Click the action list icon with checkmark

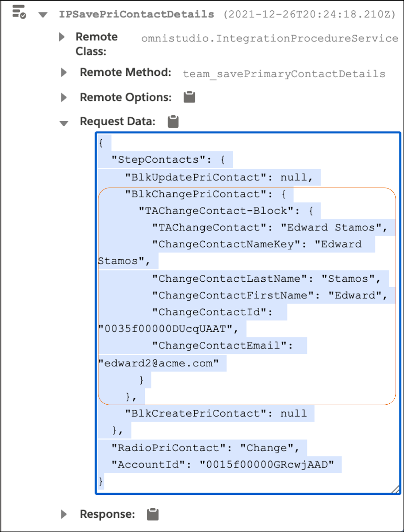point(19,12)
